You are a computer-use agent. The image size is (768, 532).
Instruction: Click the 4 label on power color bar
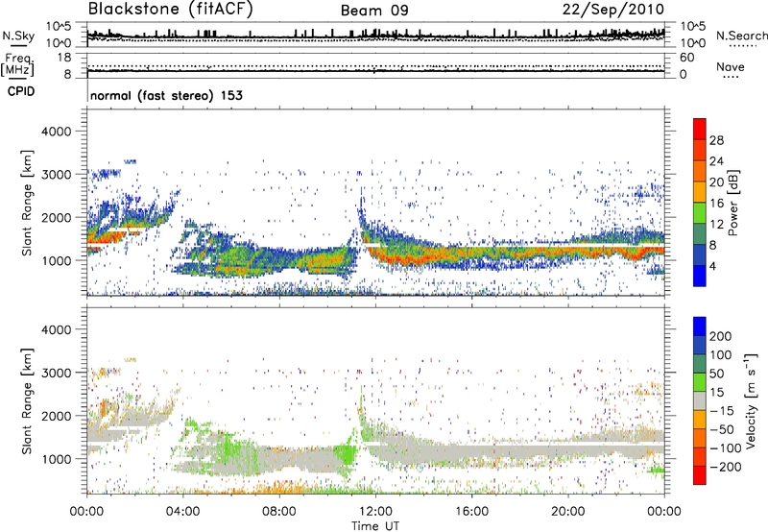coord(713,266)
